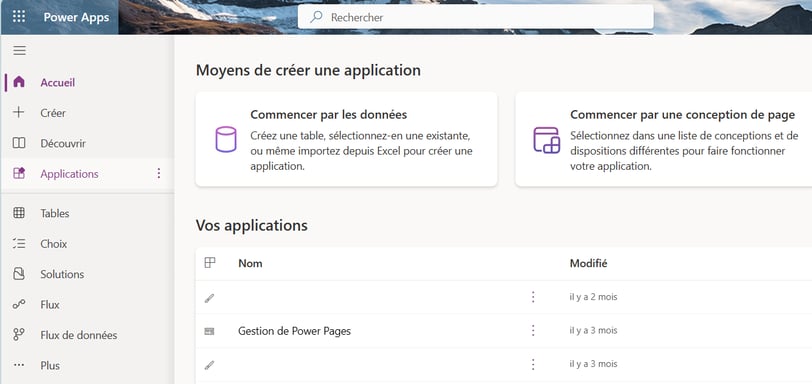Screen dimensions: 812x384
Task: Select Commencer par une conception de page card
Action: pos(664,139)
